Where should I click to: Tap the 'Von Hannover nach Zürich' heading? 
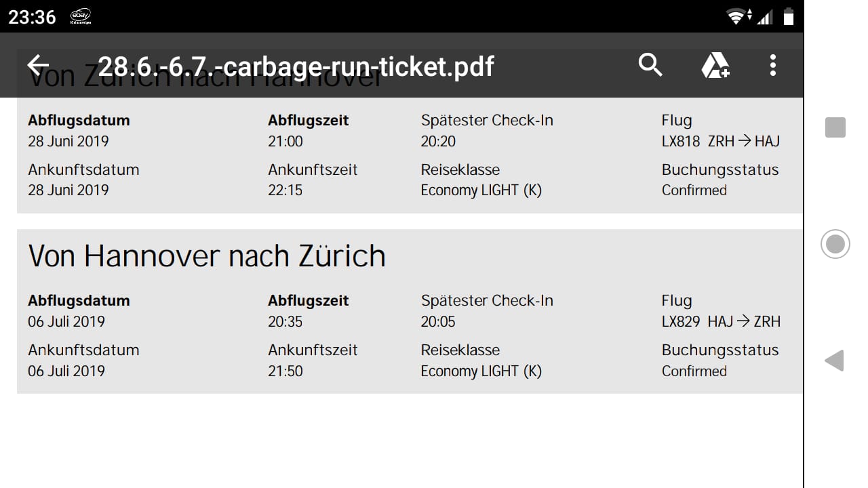(207, 256)
